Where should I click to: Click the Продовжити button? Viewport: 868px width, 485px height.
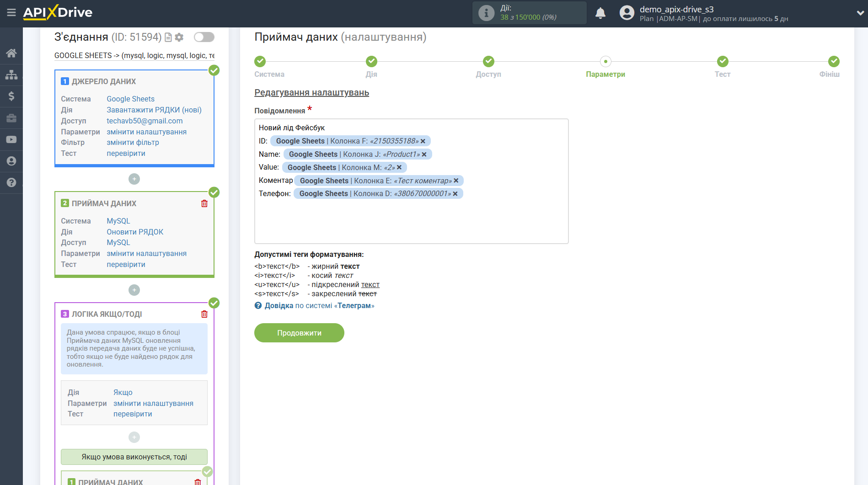299,333
